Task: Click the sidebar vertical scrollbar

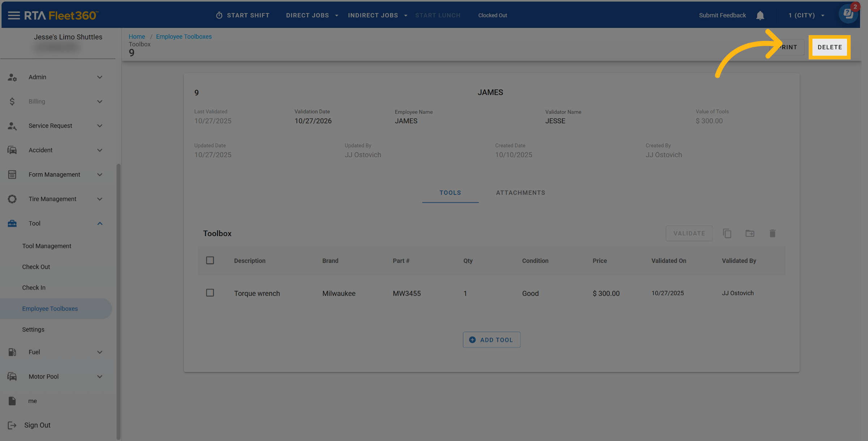Action: click(118, 301)
